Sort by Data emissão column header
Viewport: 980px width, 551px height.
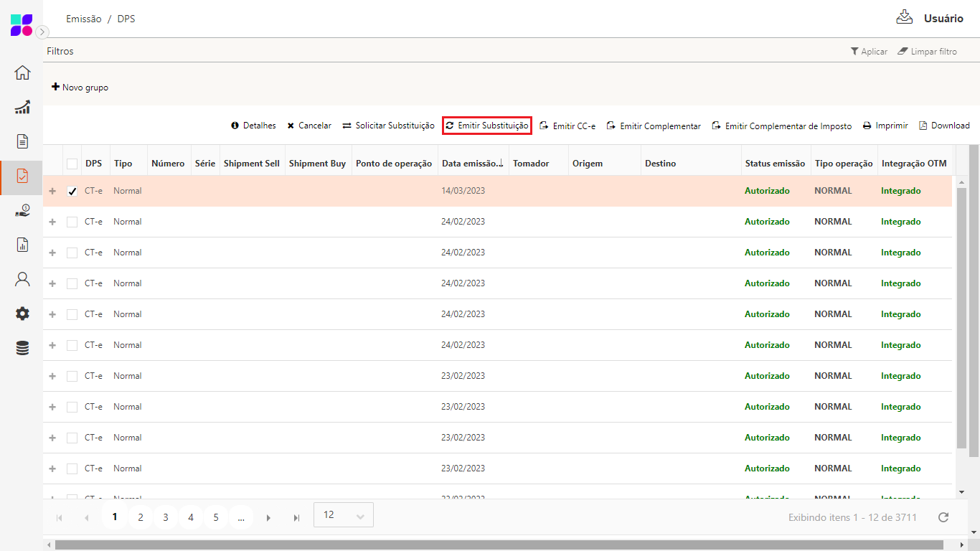coord(470,164)
